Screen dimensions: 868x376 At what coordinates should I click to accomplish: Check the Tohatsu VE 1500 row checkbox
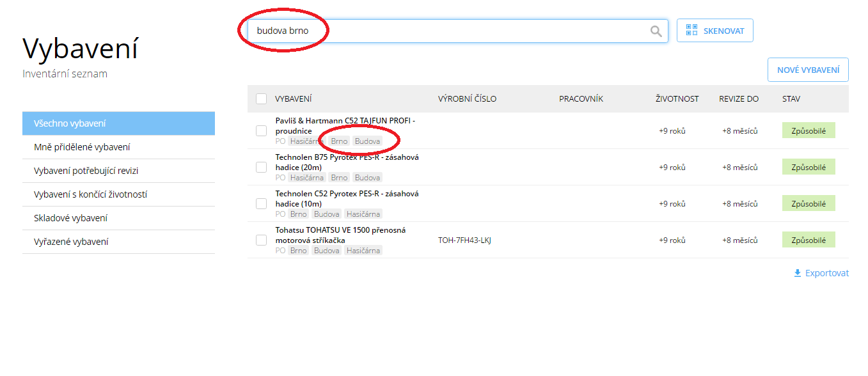261,240
